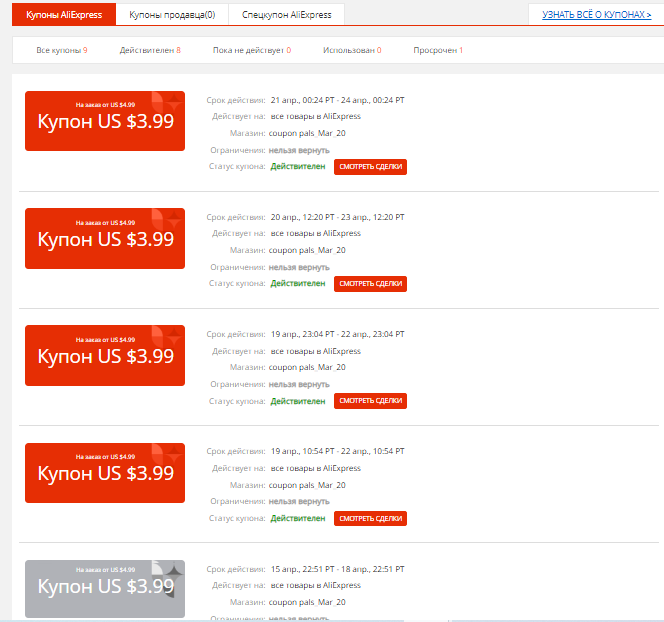Click все товары в AliExpress on 20 апр. coupon
The width and height of the screenshot is (664, 622).
pyautogui.click(x=315, y=233)
